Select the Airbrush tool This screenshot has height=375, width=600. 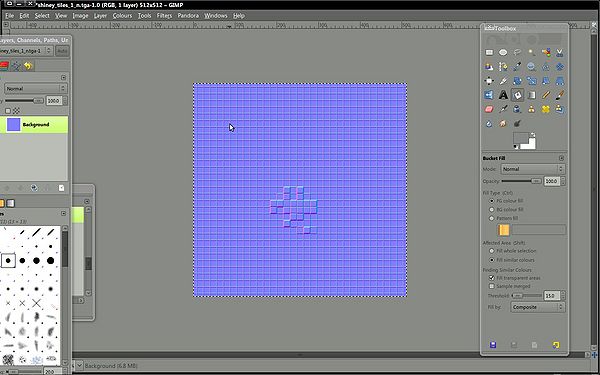pyautogui.click(x=503, y=109)
